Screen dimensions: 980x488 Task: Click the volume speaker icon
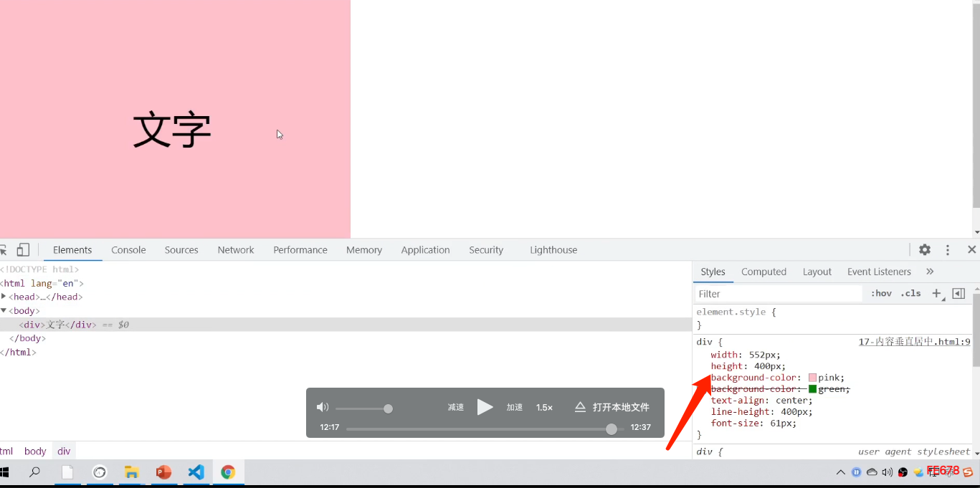click(322, 408)
